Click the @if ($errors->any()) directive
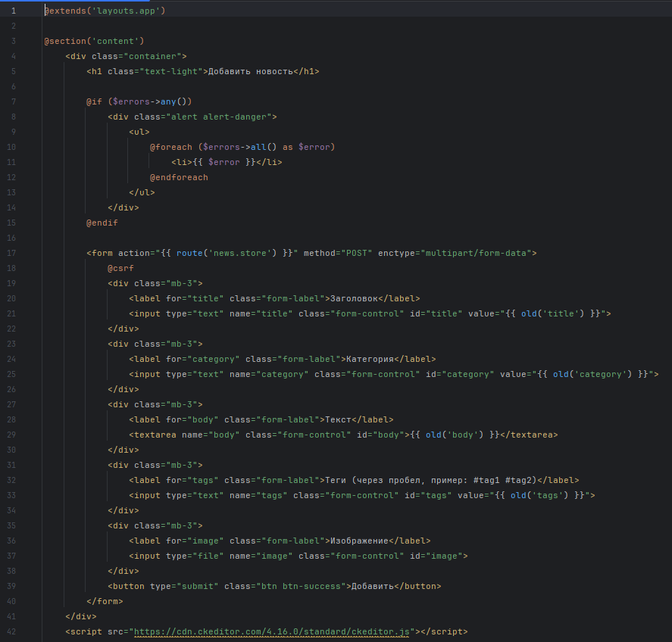Viewport: 672px width, 642px height. click(139, 101)
